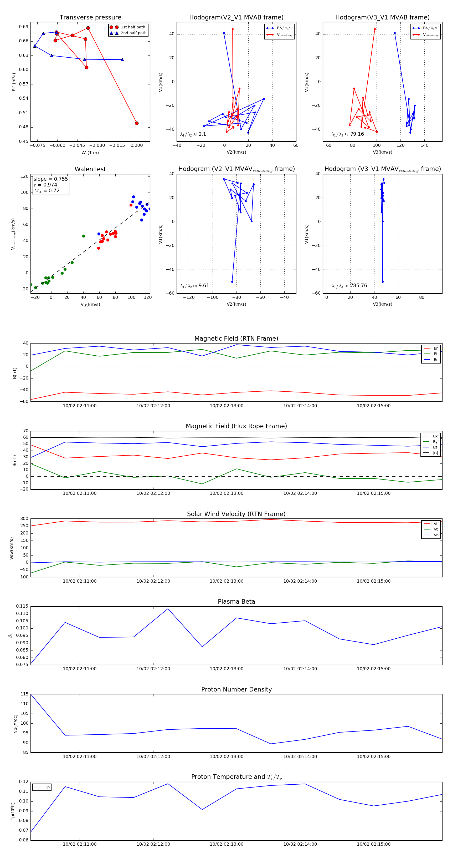Click the Pt' (nPa) y-axis label
This screenshot has height=868, width=473.
tap(14, 82)
